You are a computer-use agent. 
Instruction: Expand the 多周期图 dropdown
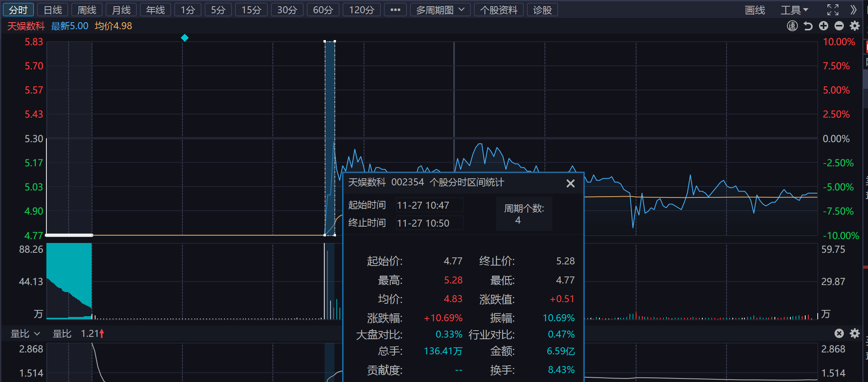(440, 10)
